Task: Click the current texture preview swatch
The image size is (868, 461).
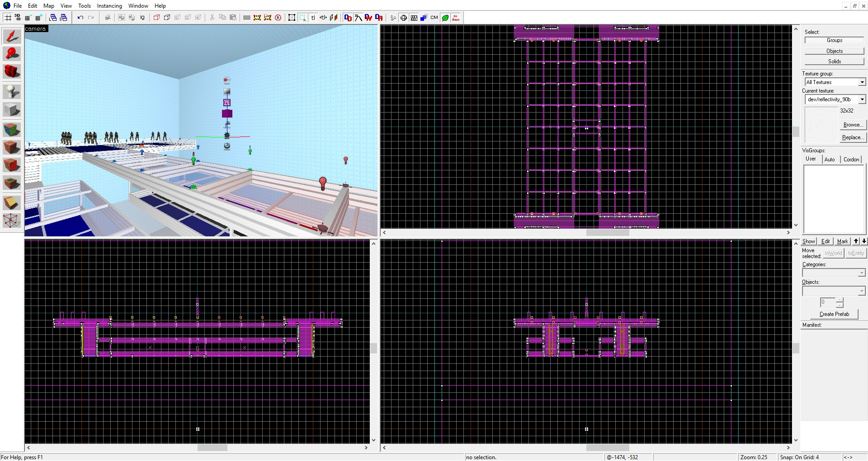Action: tap(821, 125)
